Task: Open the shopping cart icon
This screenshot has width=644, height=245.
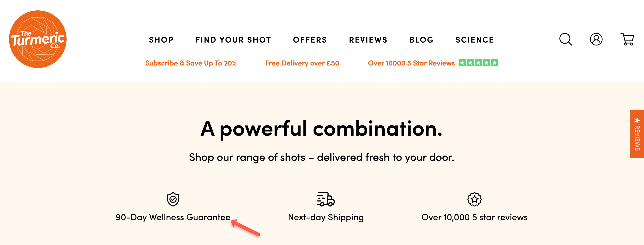Action: point(628,39)
